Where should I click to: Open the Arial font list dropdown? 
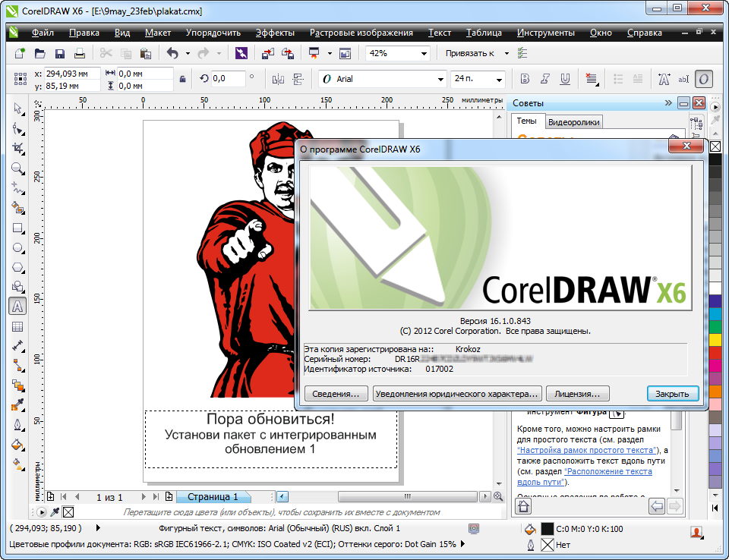(x=439, y=78)
